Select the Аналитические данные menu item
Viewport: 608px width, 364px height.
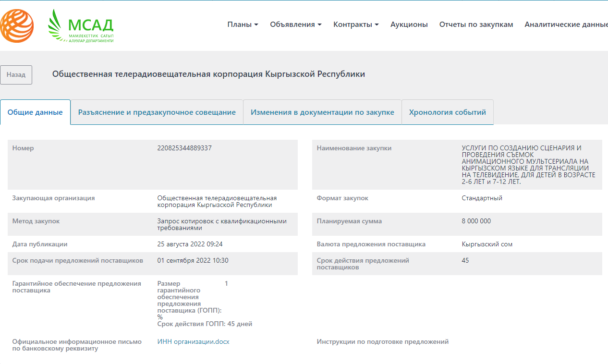566,24
